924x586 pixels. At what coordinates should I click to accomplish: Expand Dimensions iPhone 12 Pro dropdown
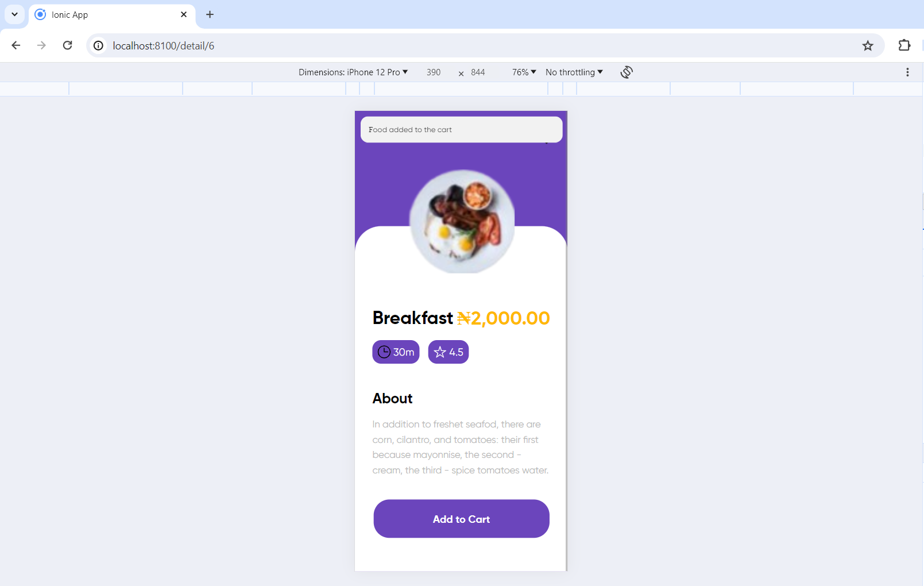(353, 72)
